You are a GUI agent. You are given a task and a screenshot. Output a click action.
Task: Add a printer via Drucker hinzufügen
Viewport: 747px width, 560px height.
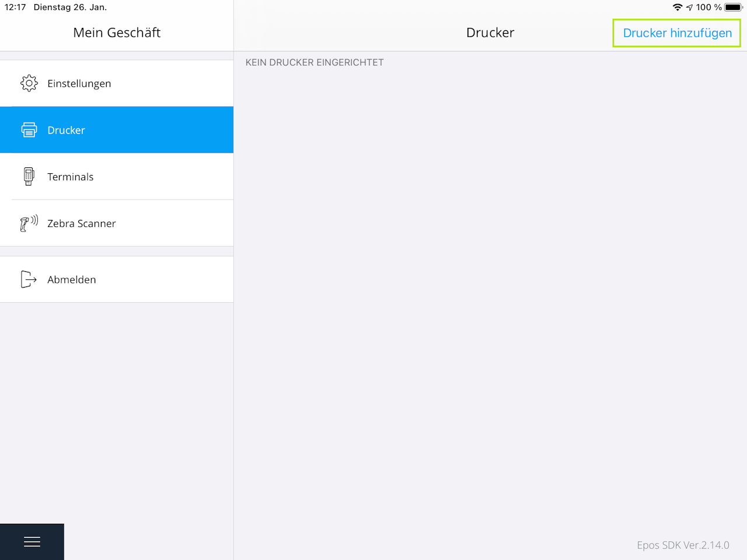(677, 33)
